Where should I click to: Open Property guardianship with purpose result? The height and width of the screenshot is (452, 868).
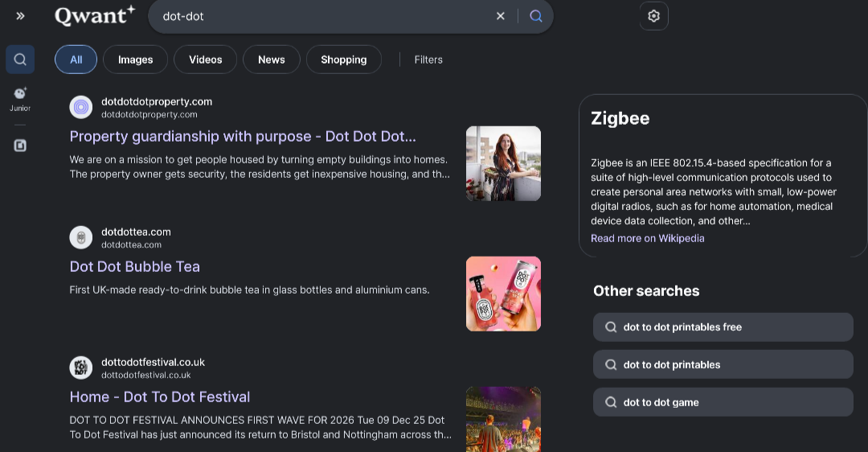pyautogui.click(x=243, y=137)
